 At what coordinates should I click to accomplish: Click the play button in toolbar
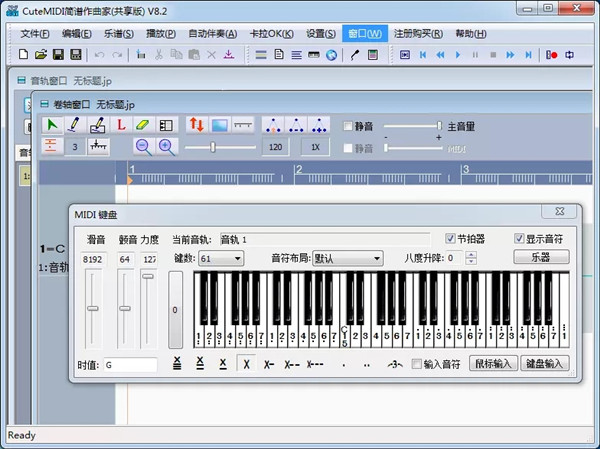pos(458,55)
